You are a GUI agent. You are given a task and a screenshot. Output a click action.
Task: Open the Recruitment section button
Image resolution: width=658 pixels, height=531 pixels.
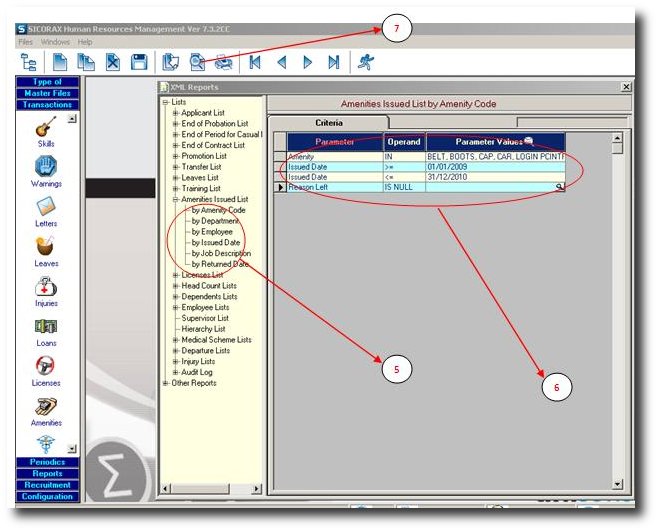[47, 485]
